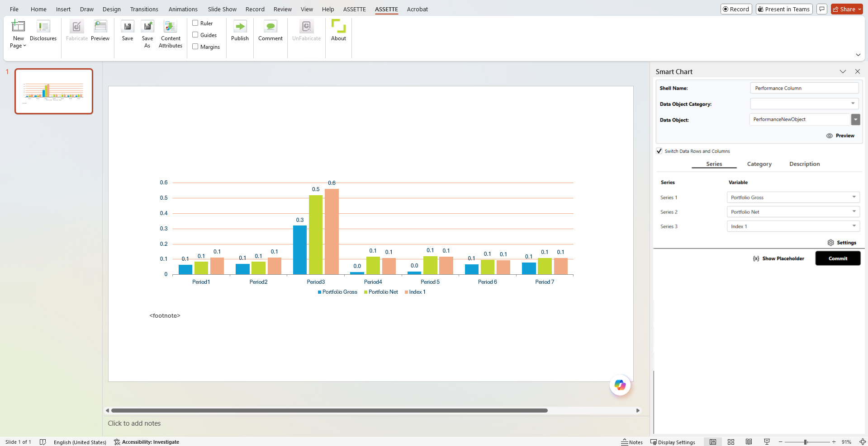Click the Copilot floating icon
The image size is (868, 446).
click(620, 385)
